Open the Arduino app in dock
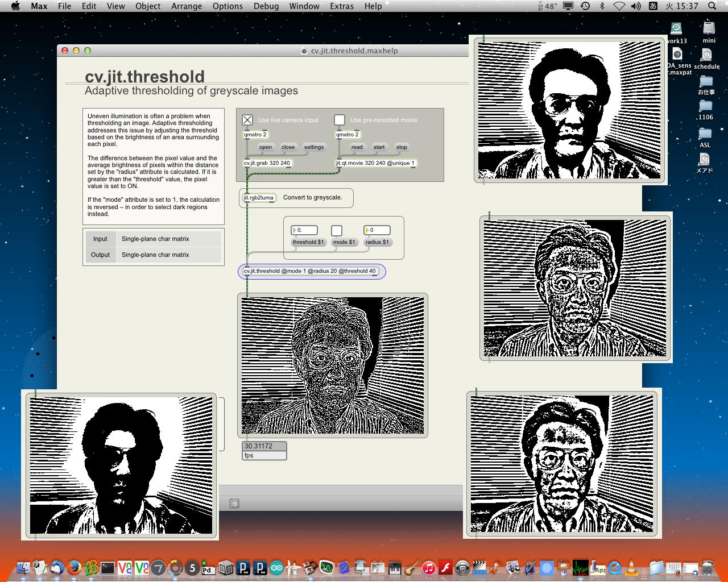Viewport: 728px width, 582px height. [x=277, y=567]
